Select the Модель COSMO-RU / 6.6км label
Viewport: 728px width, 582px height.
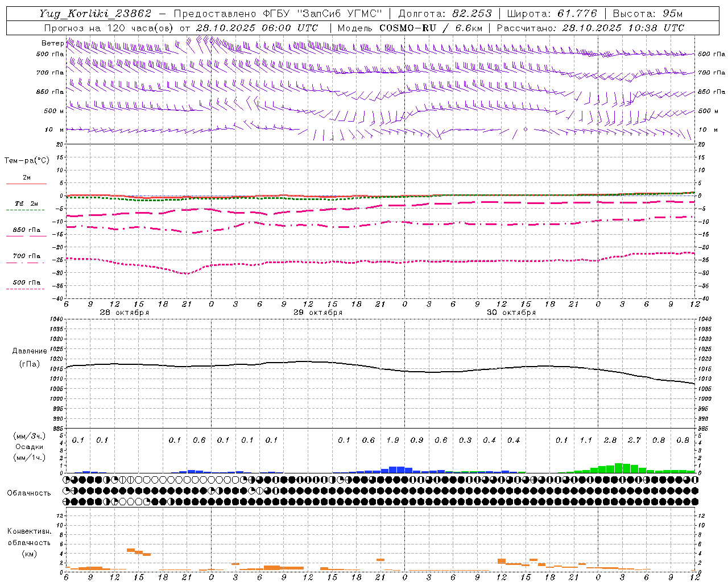coord(410,28)
